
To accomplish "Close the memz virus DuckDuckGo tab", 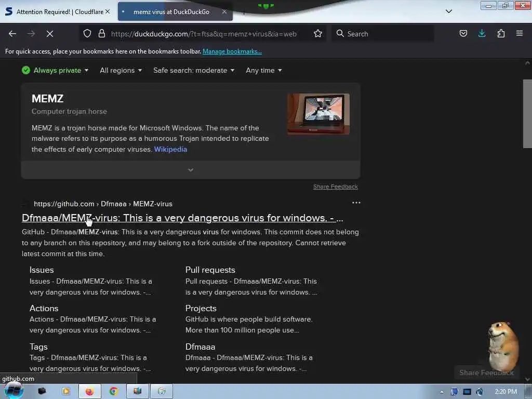I will point(224,11).
